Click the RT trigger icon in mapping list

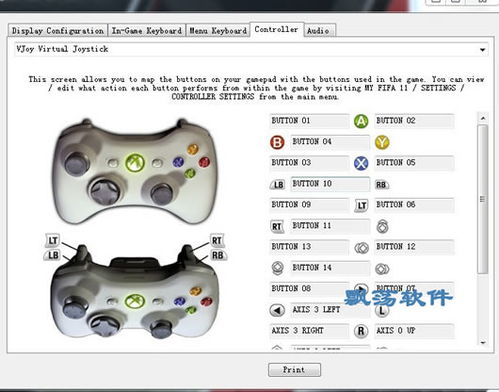pos(277,227)
